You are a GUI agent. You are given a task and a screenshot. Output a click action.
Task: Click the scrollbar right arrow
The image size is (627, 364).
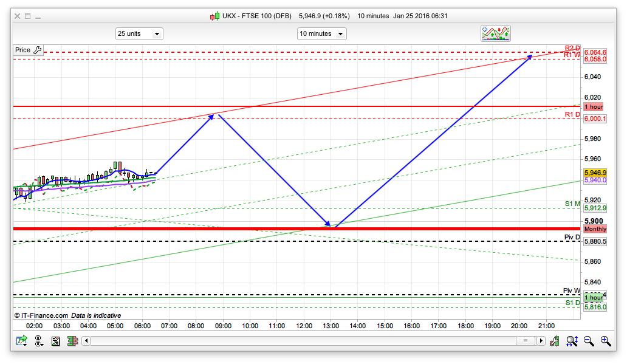(541, 342)
